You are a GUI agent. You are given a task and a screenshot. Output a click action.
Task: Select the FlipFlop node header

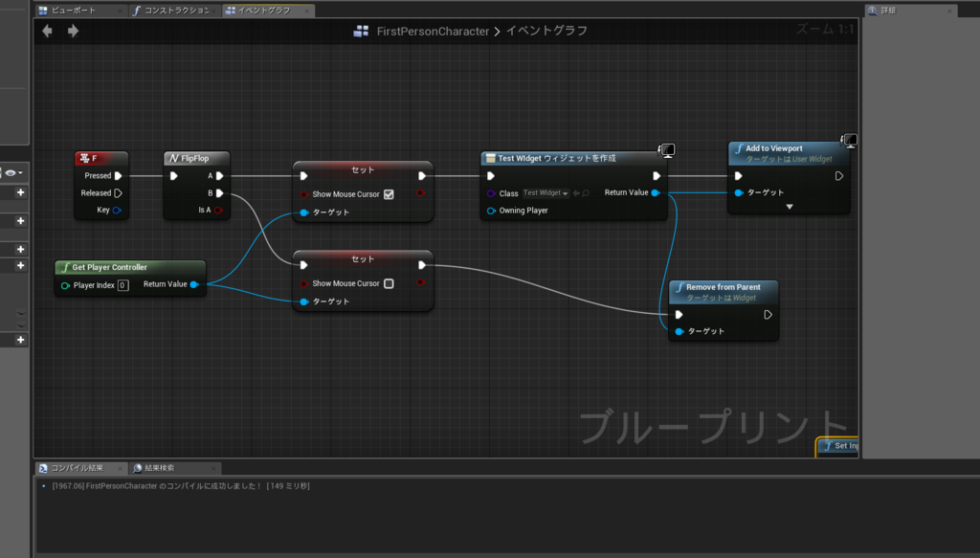[196, 159]
